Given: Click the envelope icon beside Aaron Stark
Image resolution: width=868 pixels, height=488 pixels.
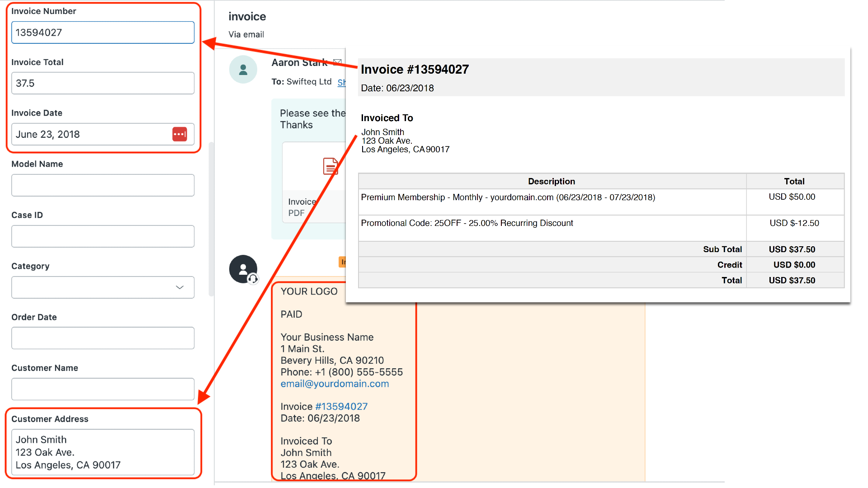Looking at the screenshot, I should [337, 62].
